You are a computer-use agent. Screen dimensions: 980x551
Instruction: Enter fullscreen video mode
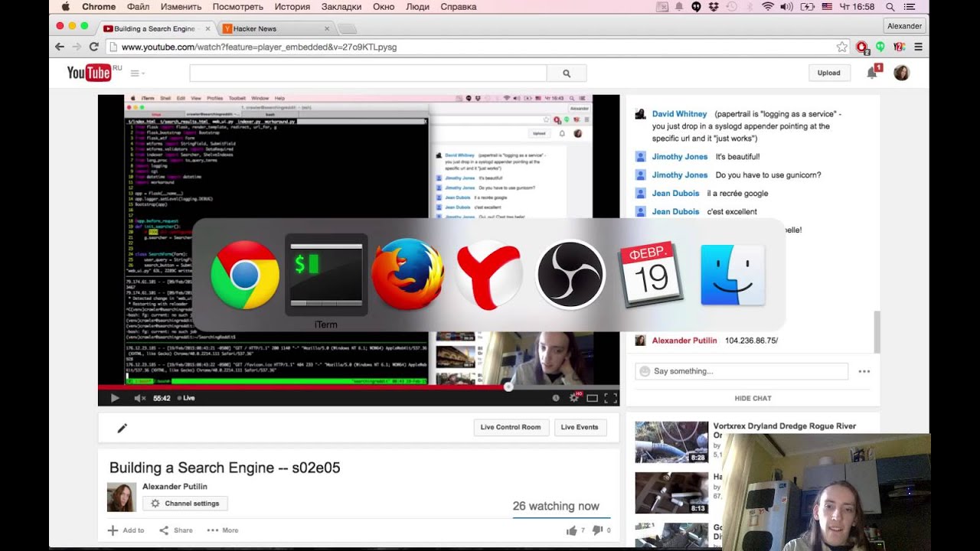[610, 398]
